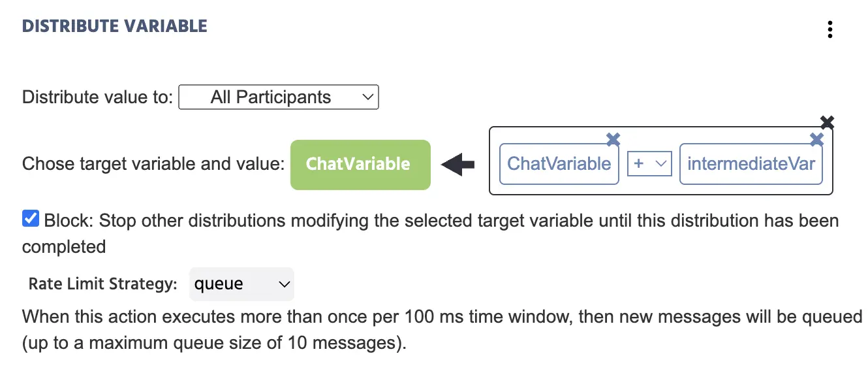Remove the ChatVariable operand with its X
The height and width of the screenshot is (375, 868).
(x=613, y=139)
